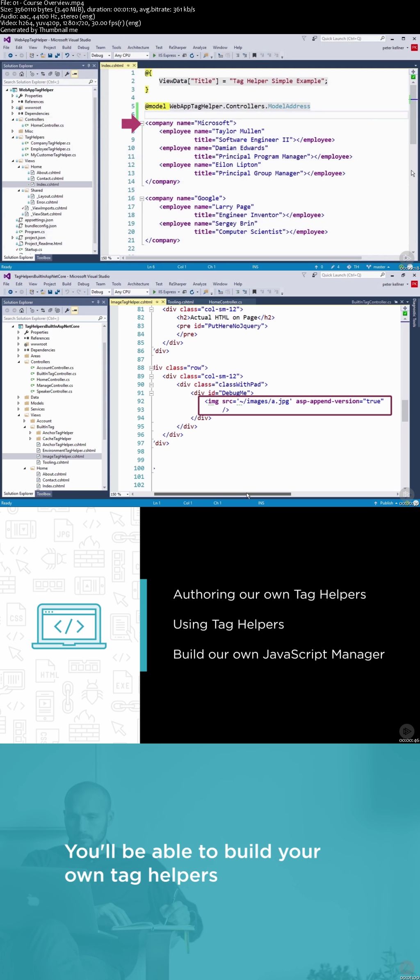Click Save All in the TagHelpersBuiltInAspNetCore toolbar
420x980 pixels.
click(x=57, y=292)
